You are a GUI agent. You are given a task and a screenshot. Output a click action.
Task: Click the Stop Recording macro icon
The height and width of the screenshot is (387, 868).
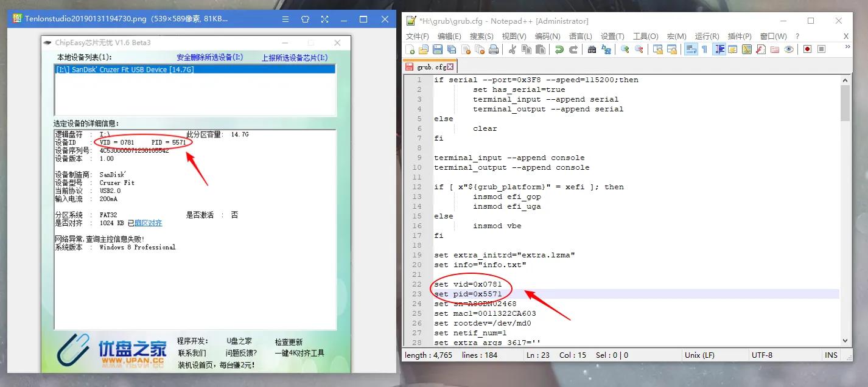click(821, 49)
